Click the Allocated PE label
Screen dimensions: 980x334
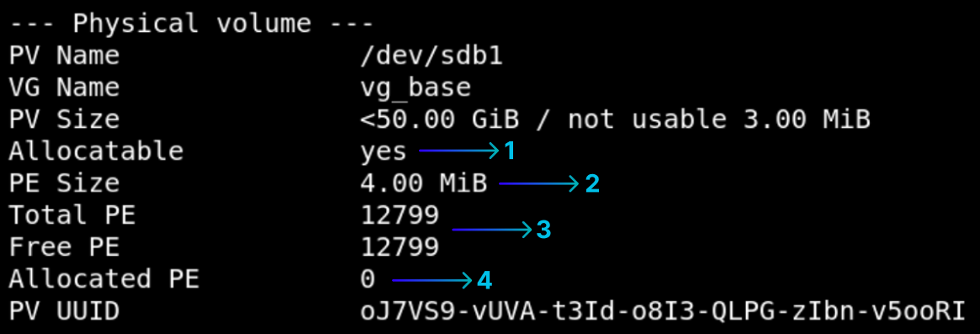point(103,279)
